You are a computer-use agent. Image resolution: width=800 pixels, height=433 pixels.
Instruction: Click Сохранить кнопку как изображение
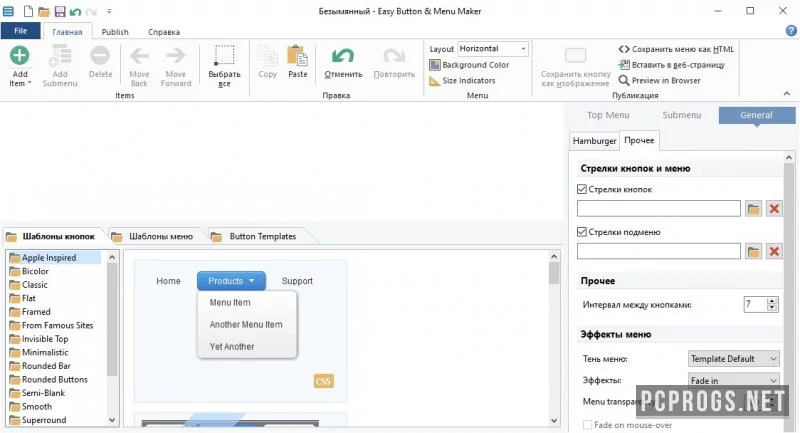tap(576, 68)
